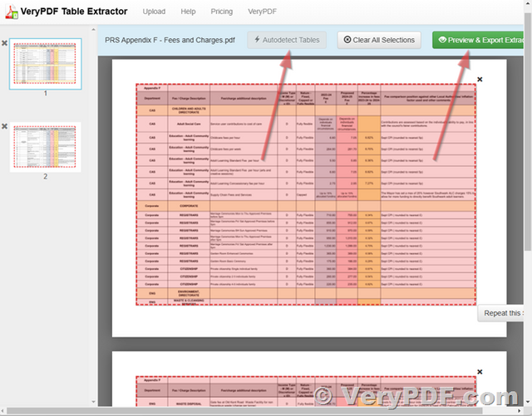The height and width of the screenshot is (416, 532).
Task: Click the page number label 2
Action: coord(46,176)
